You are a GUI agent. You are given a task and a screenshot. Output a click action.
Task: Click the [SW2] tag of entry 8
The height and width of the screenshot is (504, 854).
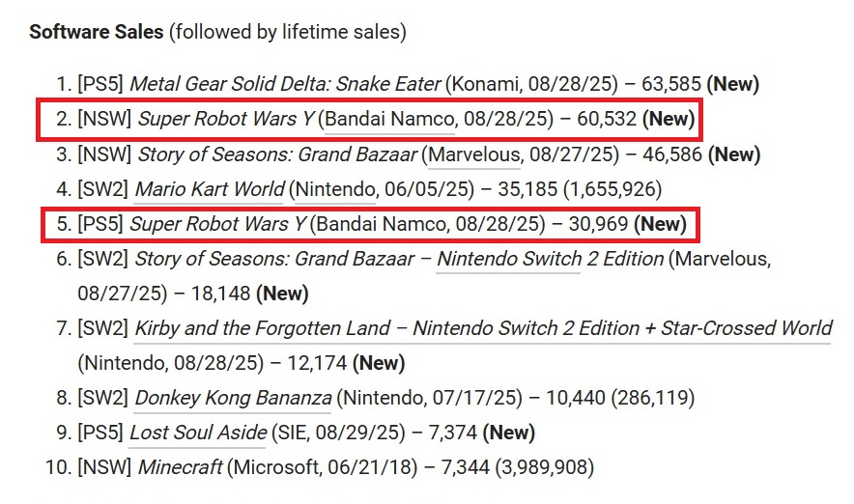point(103,398)
